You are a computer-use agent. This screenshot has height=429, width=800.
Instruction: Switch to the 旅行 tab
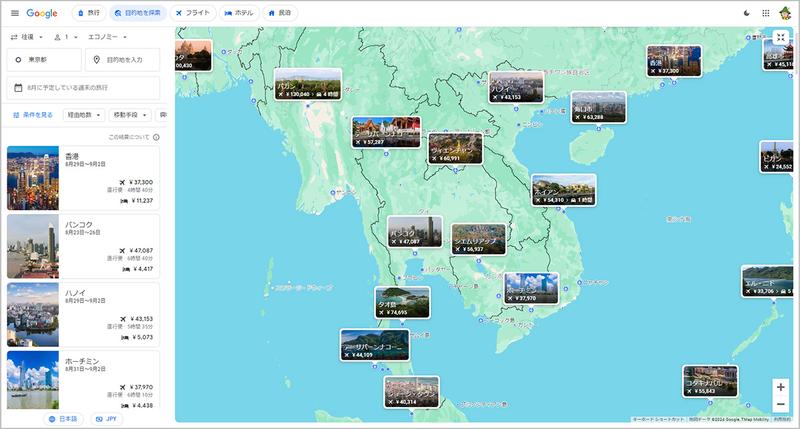pyautogui.click(x=89, y=13)
